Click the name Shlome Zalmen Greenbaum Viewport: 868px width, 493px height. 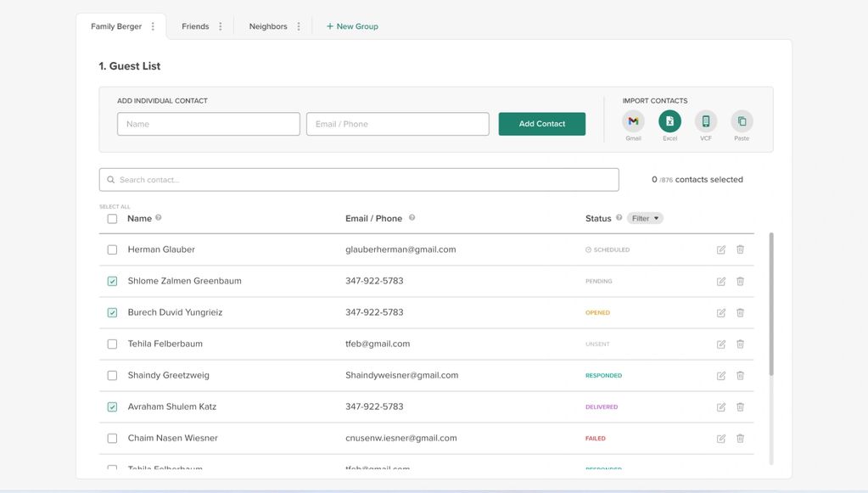pyautogui.click(x=184, y=281)
